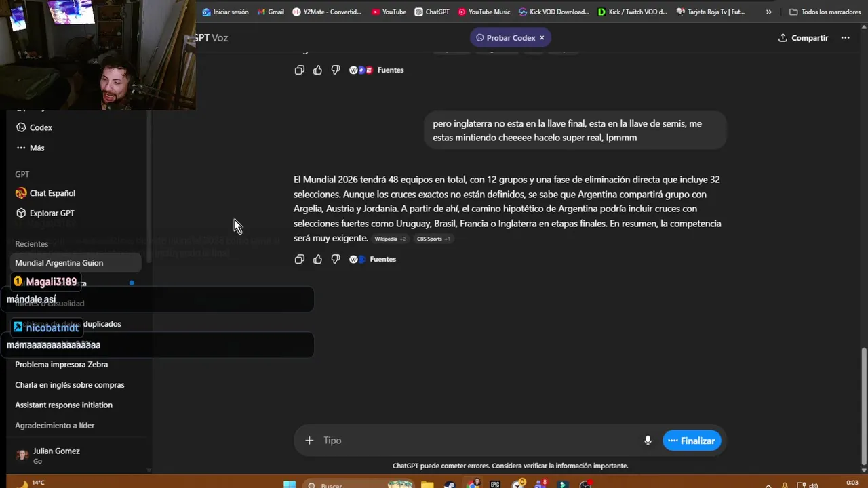Viewport: 868px width, 488px height.
Task: Click the plus attach button in composer
Action: tap(309, 441)
